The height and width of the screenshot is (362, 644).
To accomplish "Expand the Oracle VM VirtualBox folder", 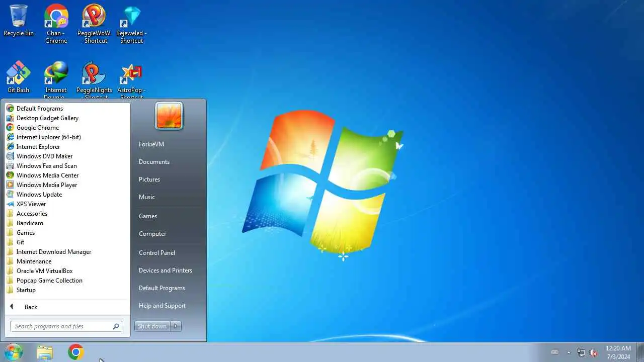I will click(x=67, y=271).
